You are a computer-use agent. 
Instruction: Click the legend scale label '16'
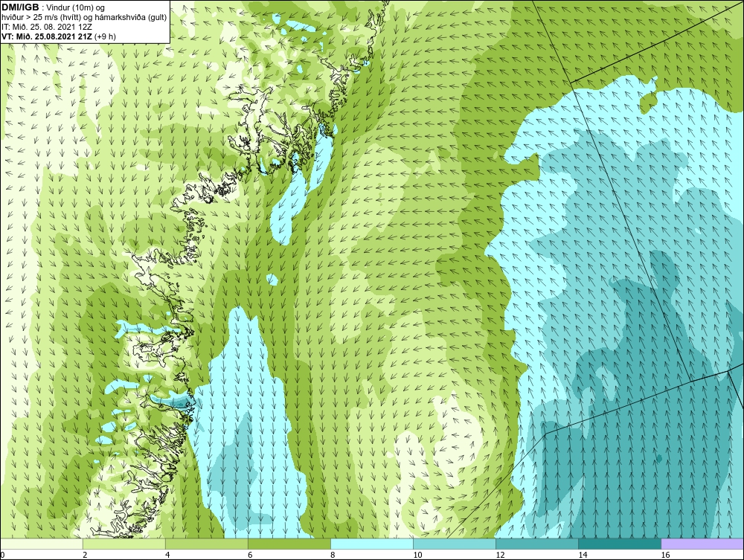[x=665, y=555]
